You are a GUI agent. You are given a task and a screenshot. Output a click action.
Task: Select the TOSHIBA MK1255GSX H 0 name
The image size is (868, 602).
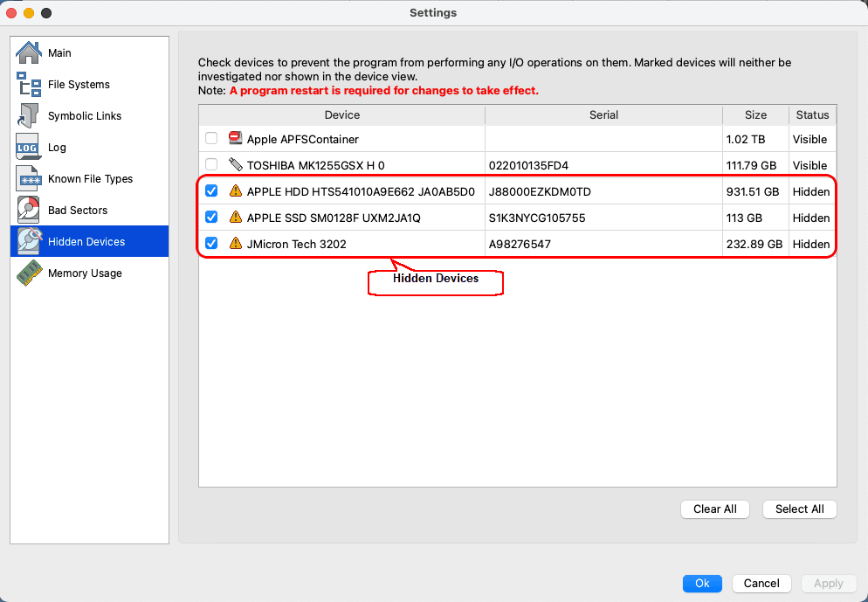315,166
